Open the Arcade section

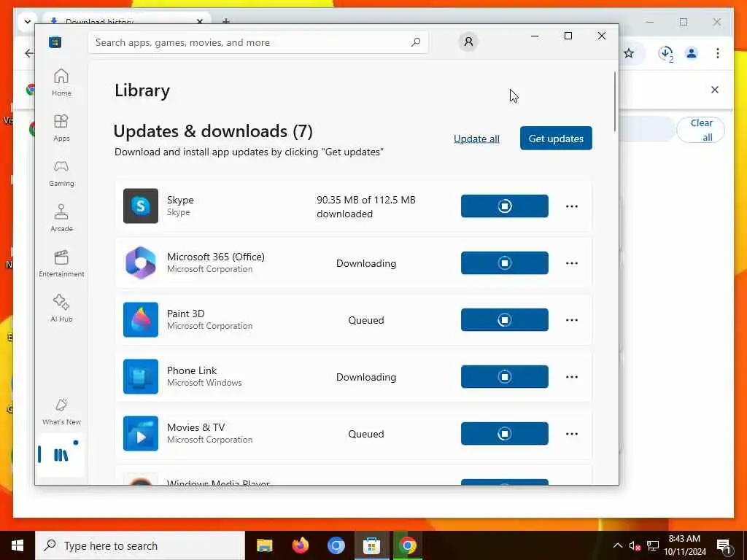coord(61,218)
